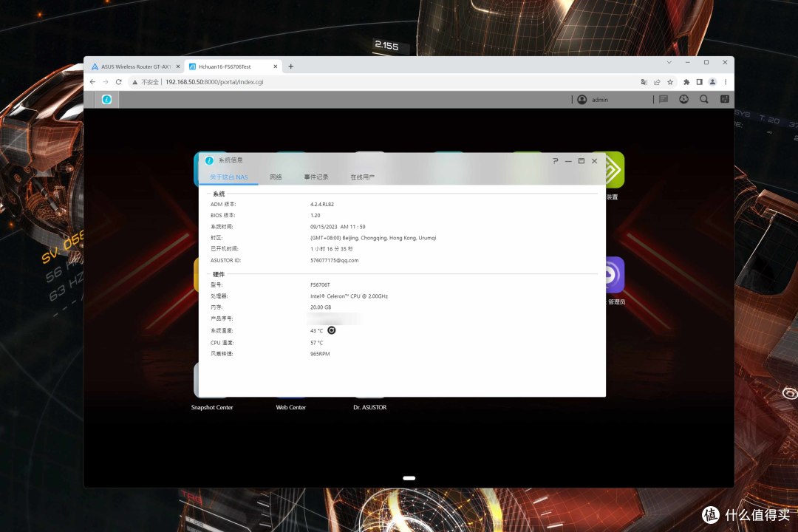Click the uptime 1 小时 16 分 value
This screenshot has width=798, height=532.
point(331,249)
